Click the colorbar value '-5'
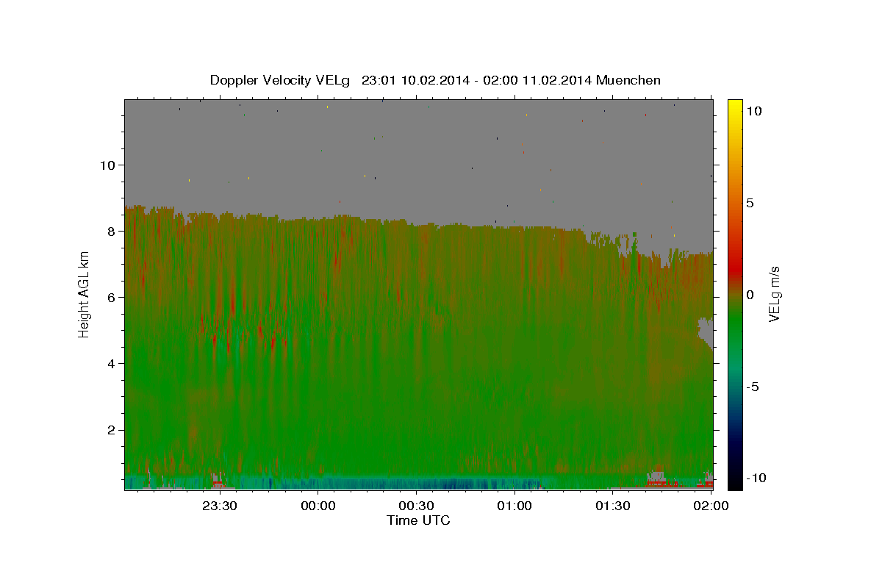Image resolution: width=882 pixels, height=588 pixels. point(752,387)
